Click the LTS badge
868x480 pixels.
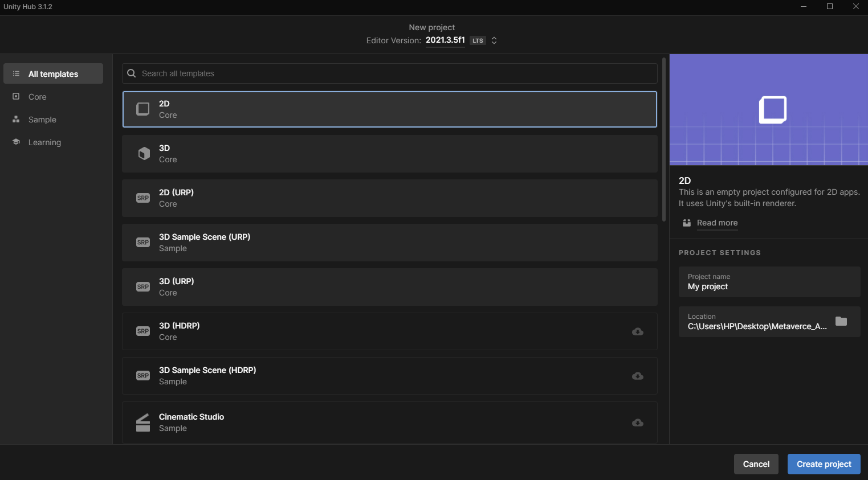click(x=478, y=40)
